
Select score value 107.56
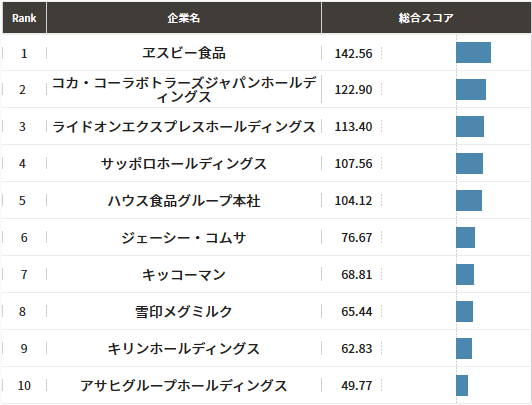pyautogui.click(x=354, y=164)
